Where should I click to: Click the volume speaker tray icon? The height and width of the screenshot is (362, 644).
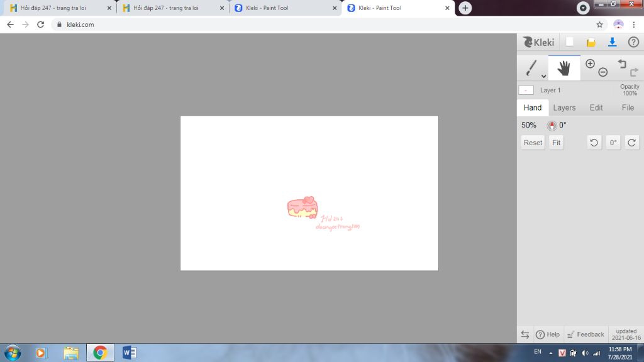tap(585, 353)
